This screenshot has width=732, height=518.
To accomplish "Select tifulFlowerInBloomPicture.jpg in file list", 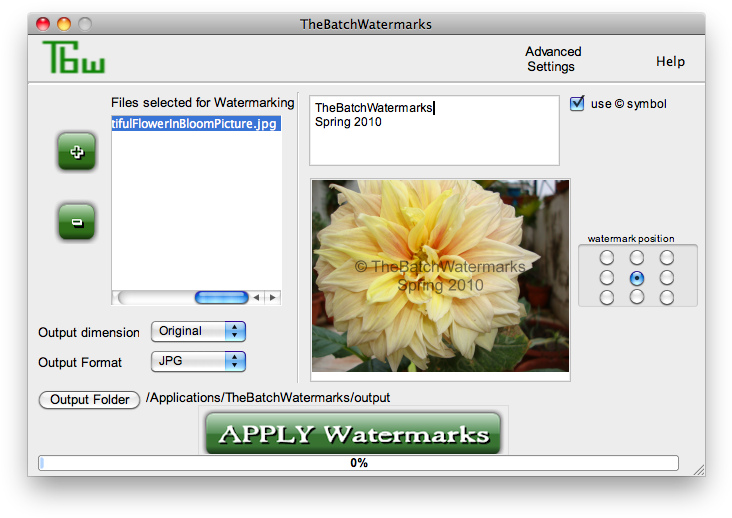I will [196, 124].
